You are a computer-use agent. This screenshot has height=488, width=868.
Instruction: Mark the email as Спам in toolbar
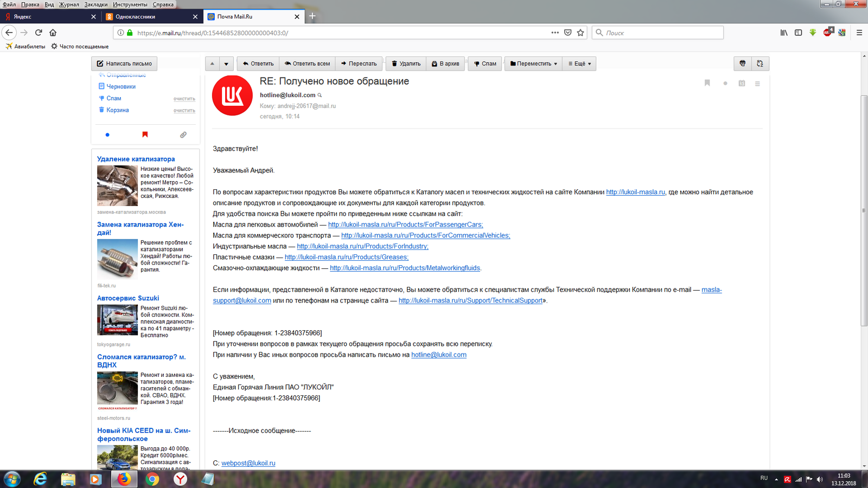tap(485, 63)
